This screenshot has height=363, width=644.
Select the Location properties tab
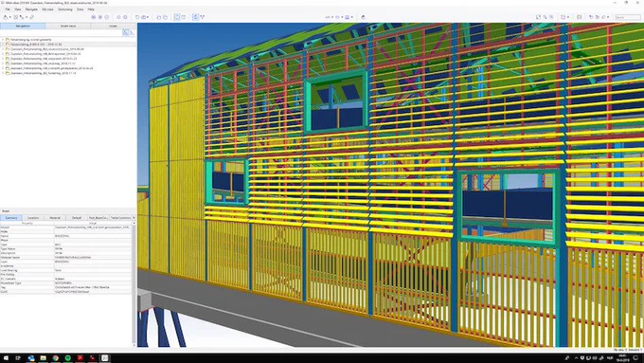coord(33,217)
